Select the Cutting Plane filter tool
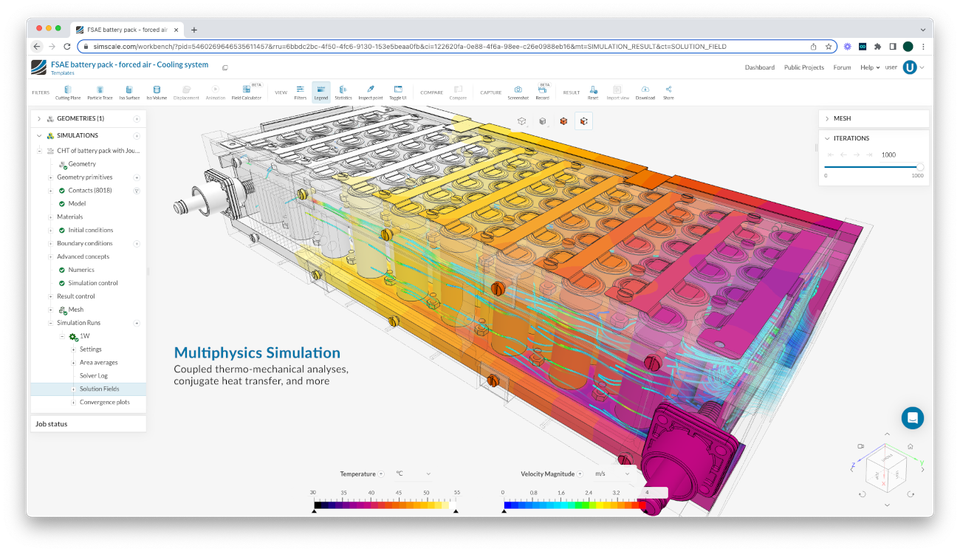The width and height of the screenshot is (960, 552). [x=67, y=92]
